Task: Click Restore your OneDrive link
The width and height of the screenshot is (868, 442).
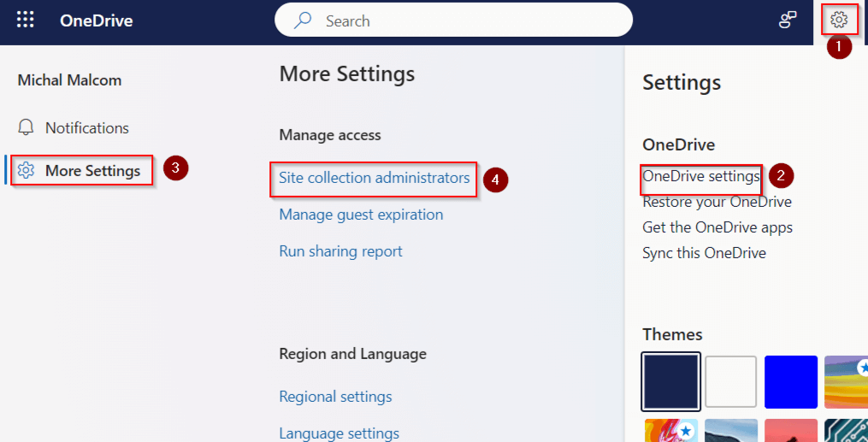Action: [717, 202]
